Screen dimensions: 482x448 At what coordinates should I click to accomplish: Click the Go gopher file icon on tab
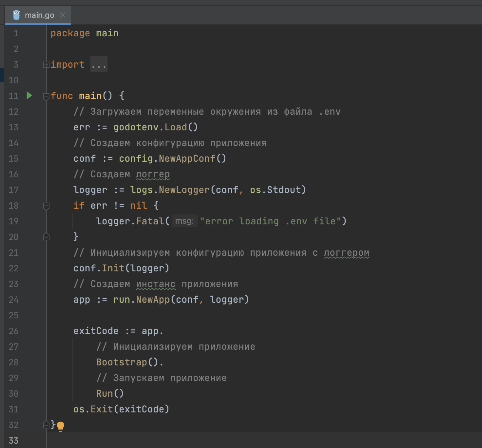coord(16,15)
